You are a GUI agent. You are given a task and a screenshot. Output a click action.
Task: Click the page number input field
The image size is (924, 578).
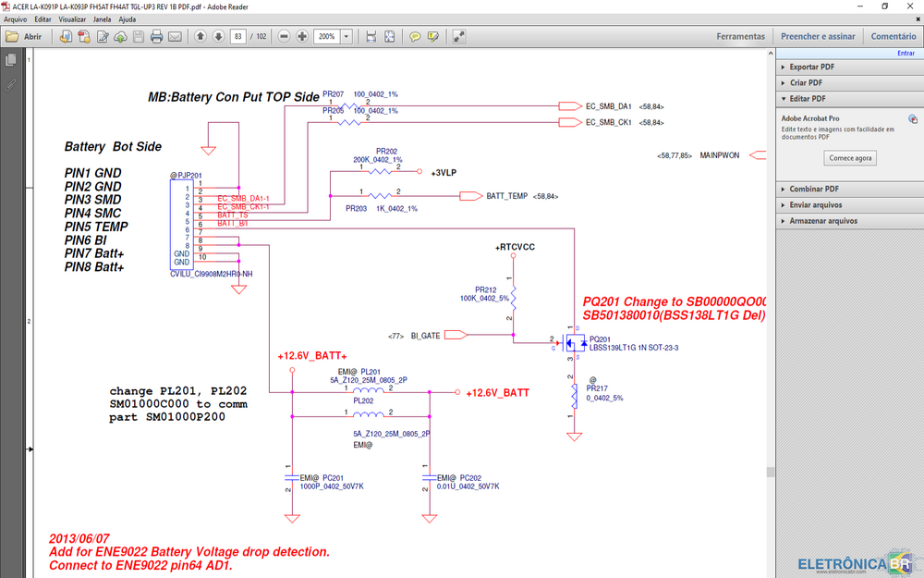coord(238,36)
